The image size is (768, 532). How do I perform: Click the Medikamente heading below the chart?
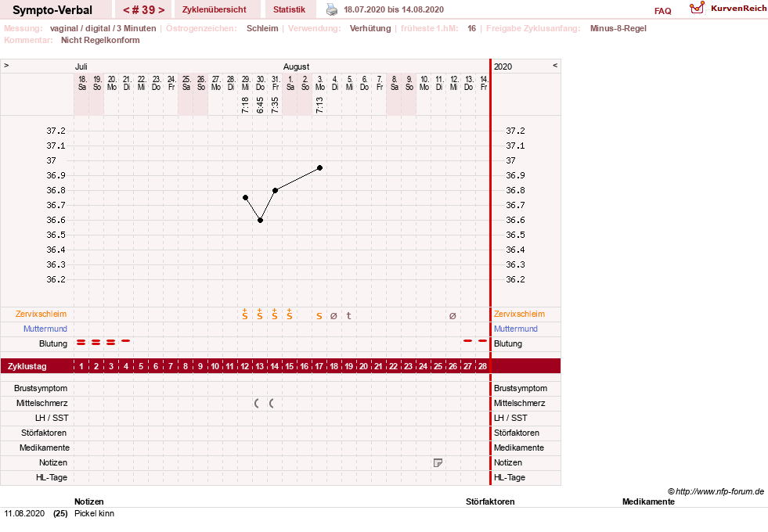click(648, 501)
